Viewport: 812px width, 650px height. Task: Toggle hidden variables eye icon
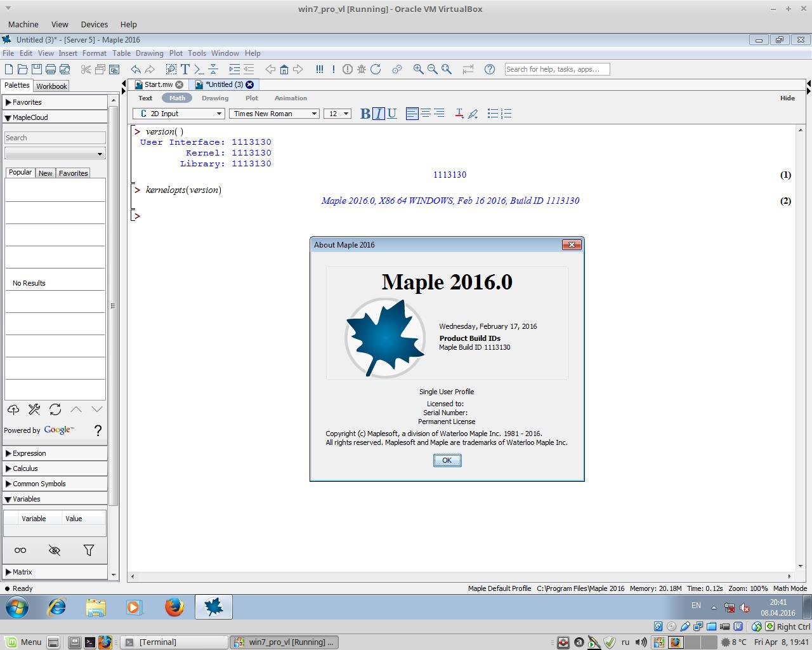(55, 550)
